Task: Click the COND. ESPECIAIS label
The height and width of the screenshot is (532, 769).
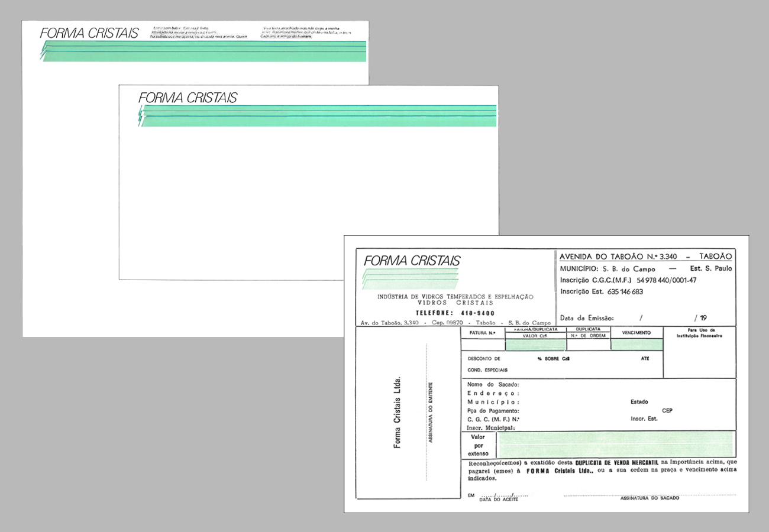Action: click(487, 369)
